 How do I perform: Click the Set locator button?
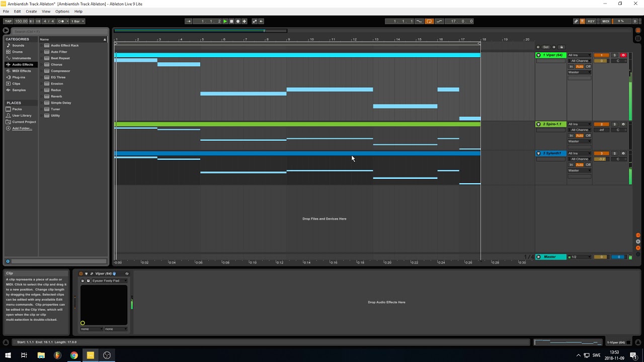pyautogui.click(x=546, y=47)
